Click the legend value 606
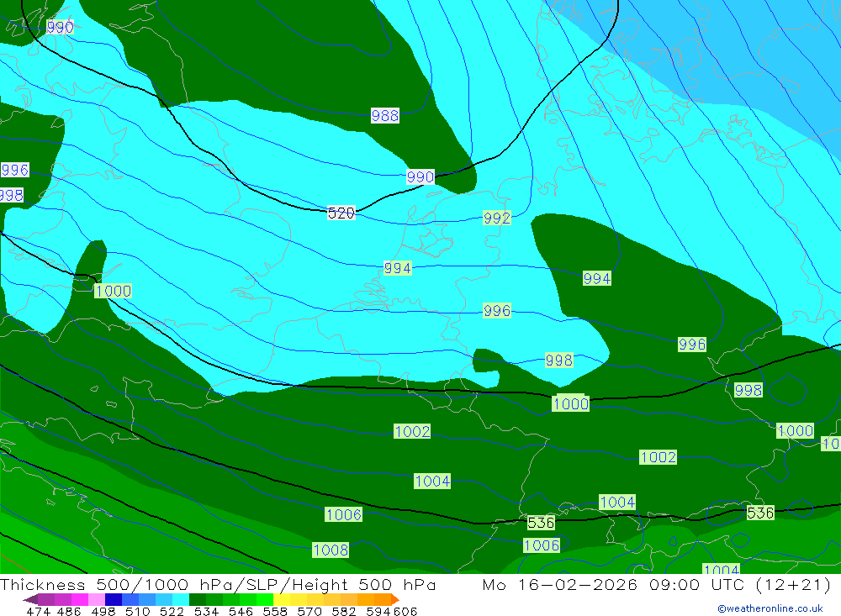This screenshot has height=616, width=841. pyautogui.click(x=405, y=612)
